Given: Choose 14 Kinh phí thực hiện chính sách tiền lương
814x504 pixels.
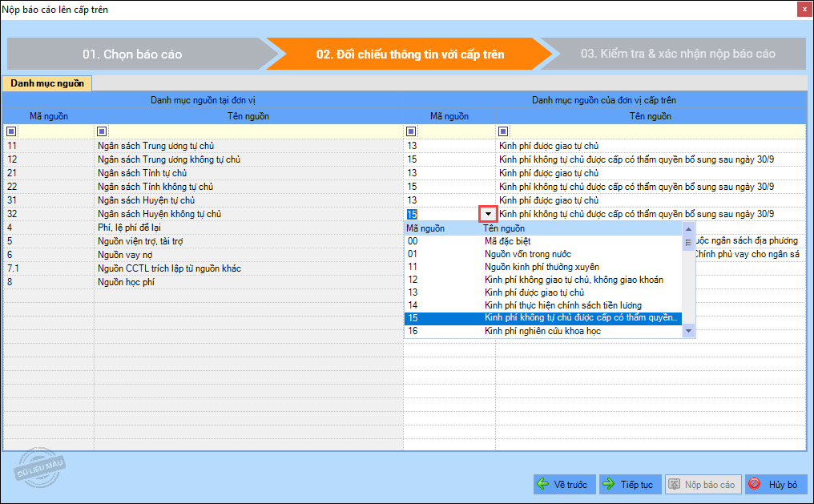Looking at the screenshot, I should tap(542, 305).
